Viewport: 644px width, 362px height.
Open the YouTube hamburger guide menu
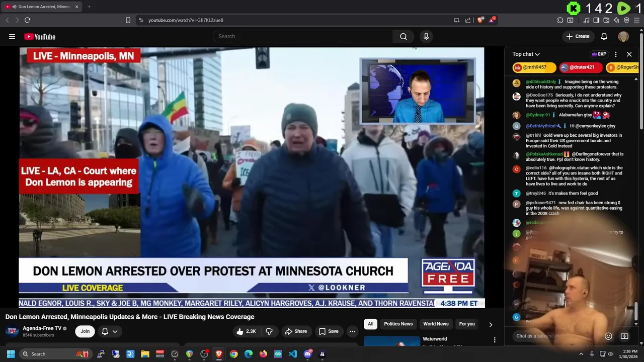coord(12,36)
